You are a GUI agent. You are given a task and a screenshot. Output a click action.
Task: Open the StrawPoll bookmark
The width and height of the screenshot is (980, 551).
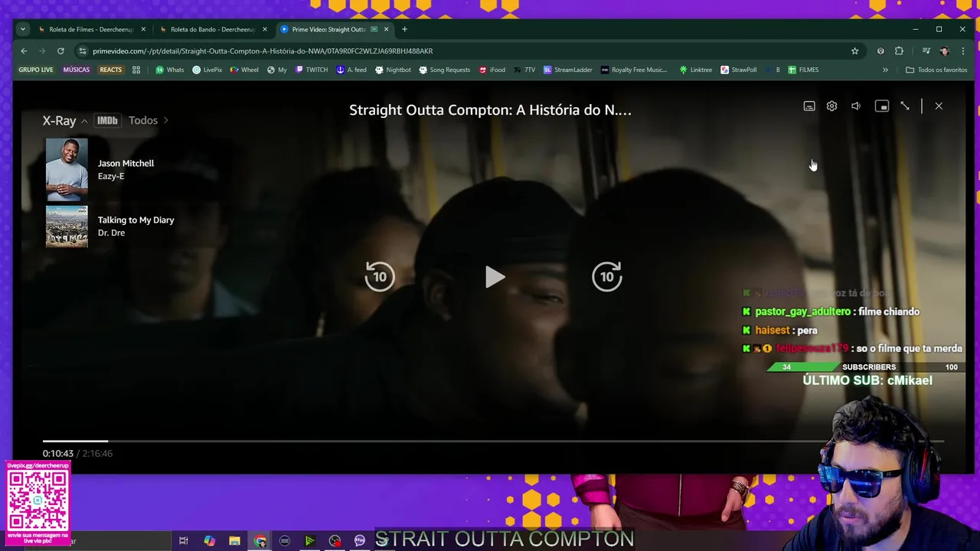coord(739,70)
